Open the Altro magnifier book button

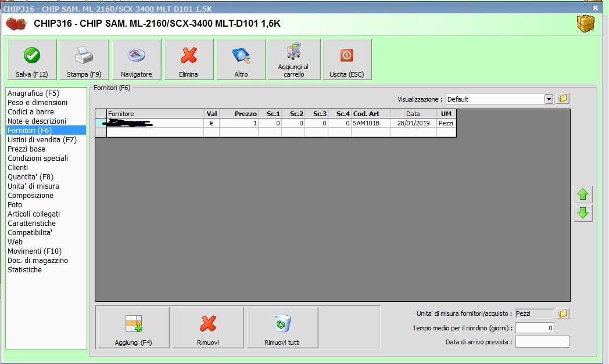[x=241, y=59]
